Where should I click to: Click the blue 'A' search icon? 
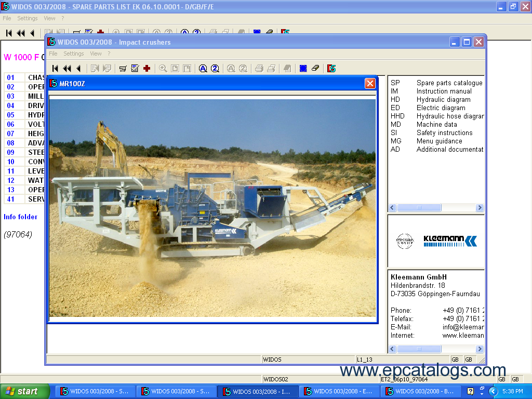tap(203, 69)
